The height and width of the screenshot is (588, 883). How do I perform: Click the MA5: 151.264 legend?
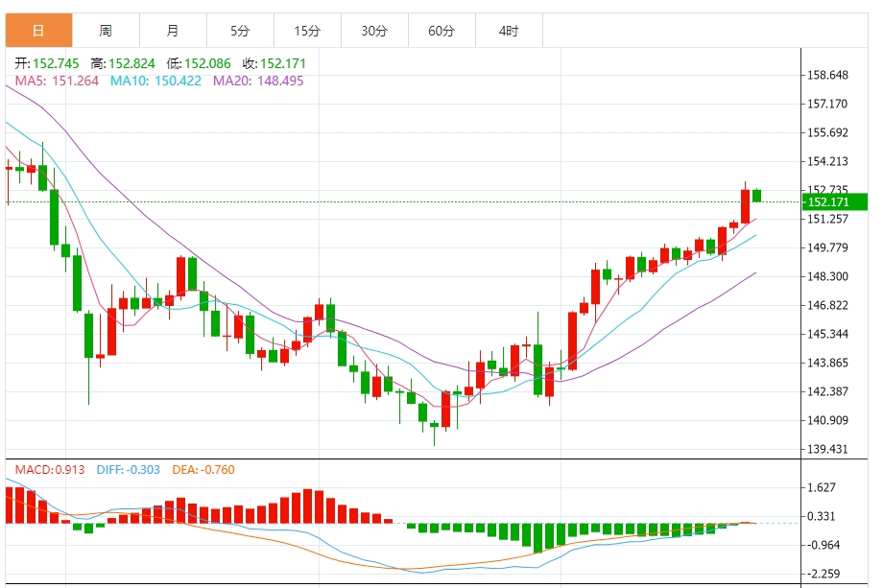[57, 81]
